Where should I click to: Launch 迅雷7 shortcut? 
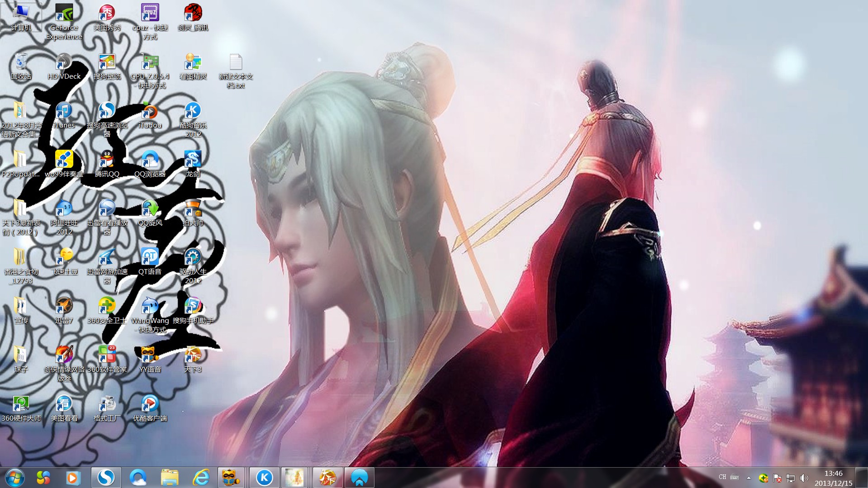tap(64, 310)
